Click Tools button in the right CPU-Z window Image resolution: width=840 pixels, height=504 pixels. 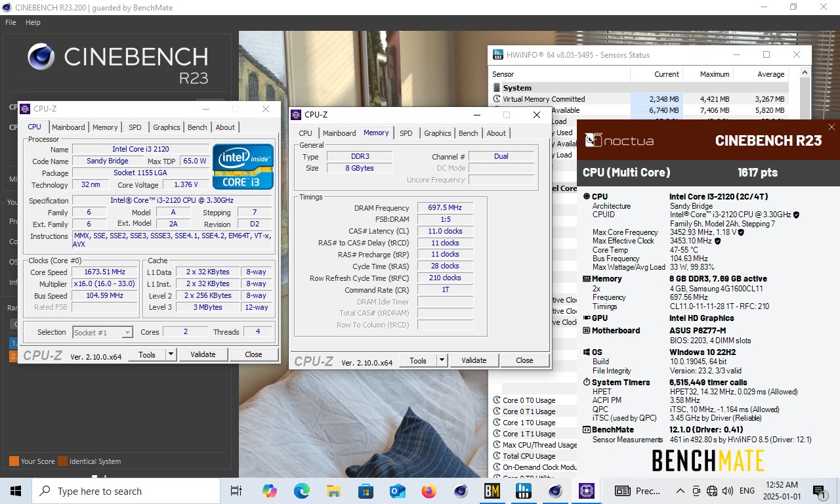click(418, 360)
